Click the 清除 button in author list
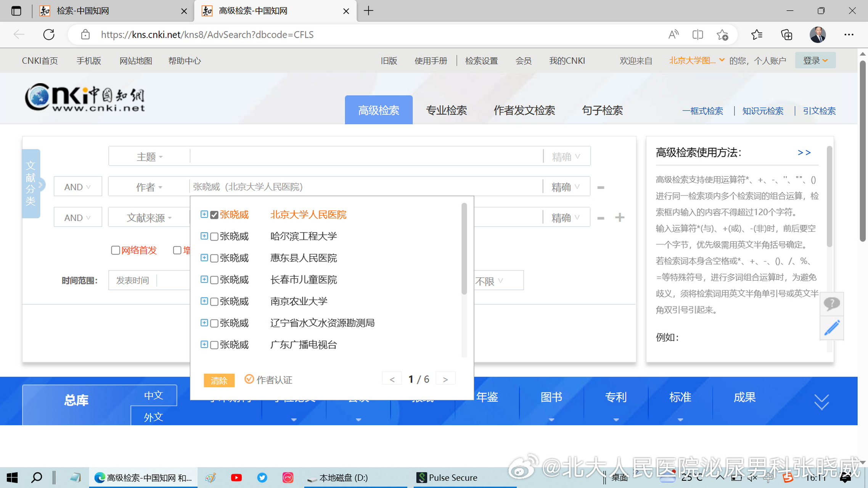 [219, 380]
